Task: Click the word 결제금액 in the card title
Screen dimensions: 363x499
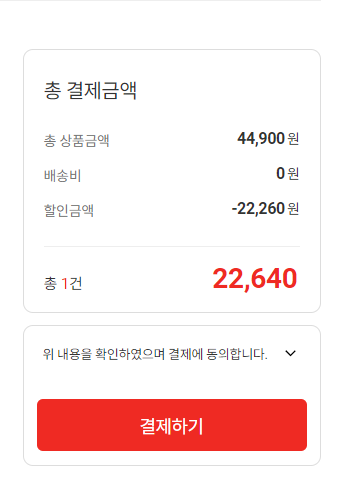Action: 102,90
